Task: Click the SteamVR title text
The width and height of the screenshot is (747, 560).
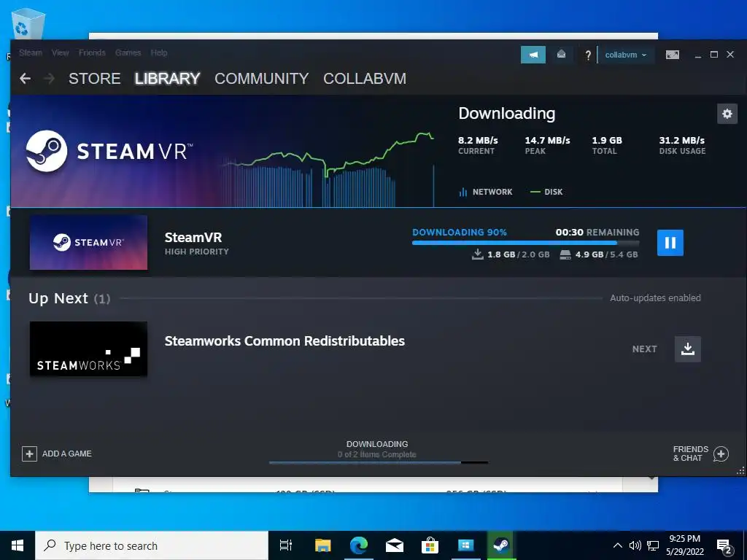Action: 193,237
